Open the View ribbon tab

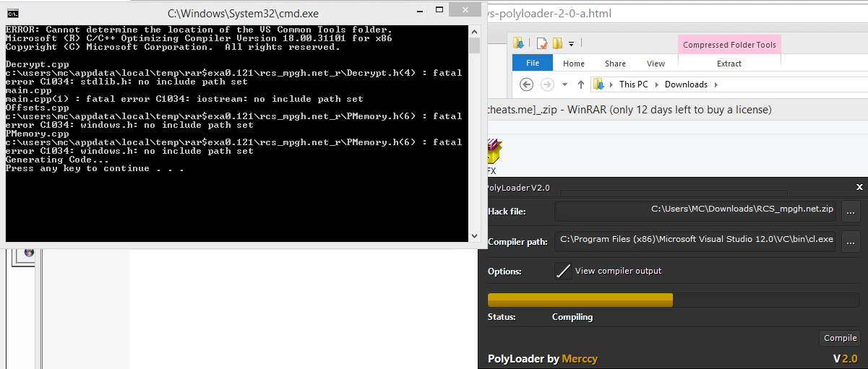coord(656,64)
